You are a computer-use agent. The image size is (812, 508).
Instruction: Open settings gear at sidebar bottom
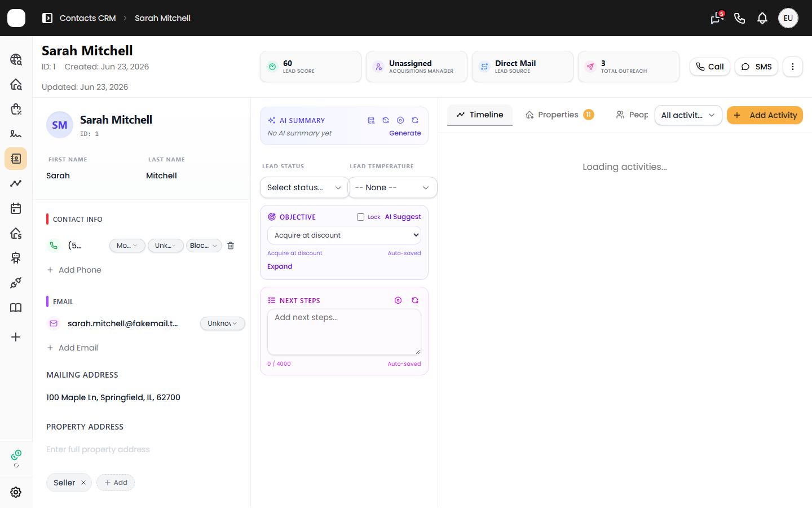coord(16,492)
